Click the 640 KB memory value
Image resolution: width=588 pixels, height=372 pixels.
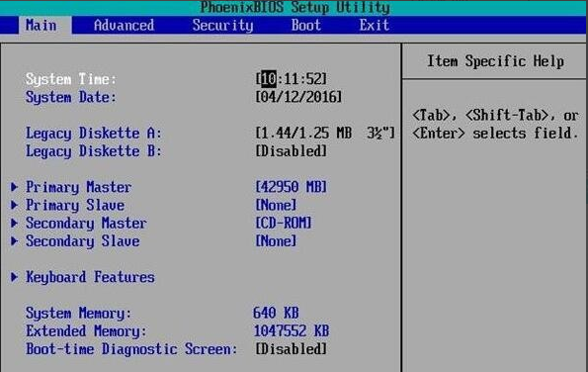pyautogui.click(x=276, y=313)
